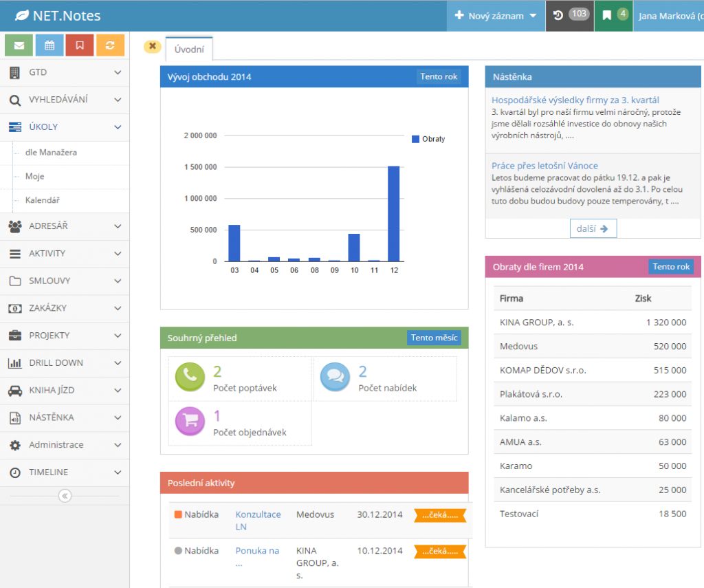Expand the KNIHA JÍZD menu chevron
The image size is (704, 588).
(118, 391)
